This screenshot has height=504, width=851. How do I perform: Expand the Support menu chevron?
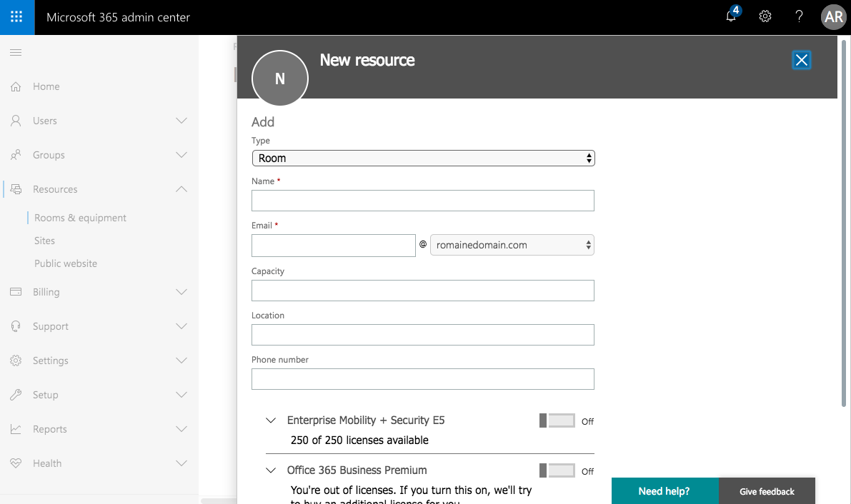(181, 326)
